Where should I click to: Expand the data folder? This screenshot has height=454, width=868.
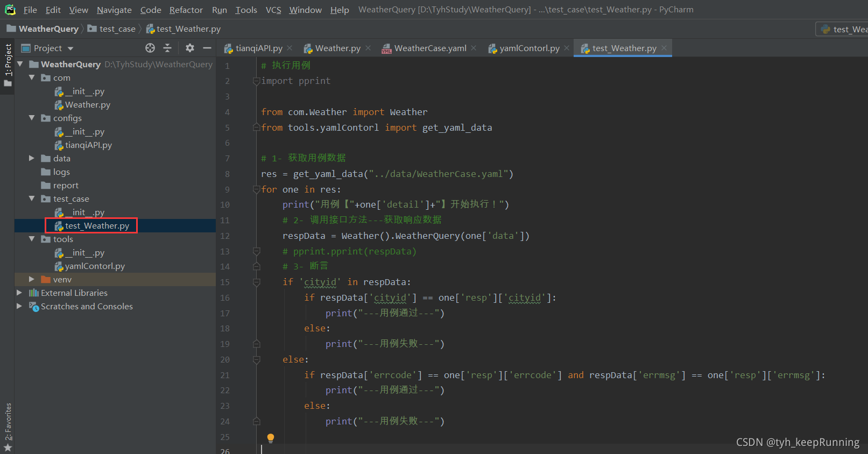[x=32, y=158]
